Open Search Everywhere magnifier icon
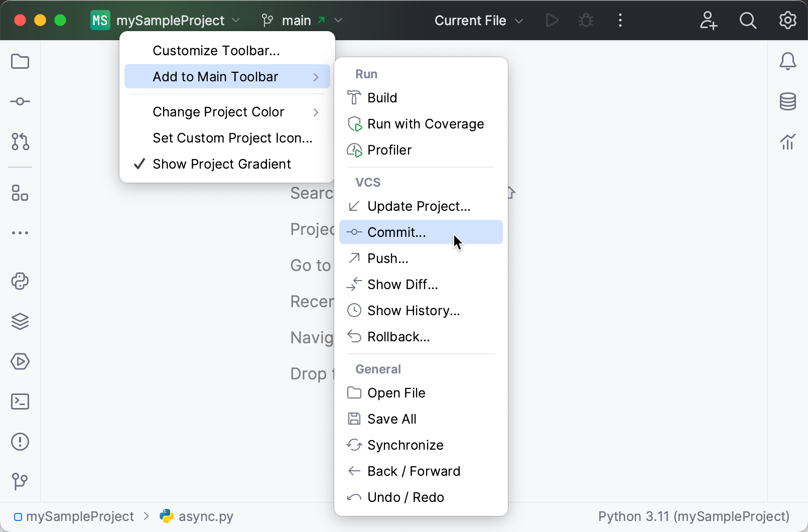 coord(748,20)
